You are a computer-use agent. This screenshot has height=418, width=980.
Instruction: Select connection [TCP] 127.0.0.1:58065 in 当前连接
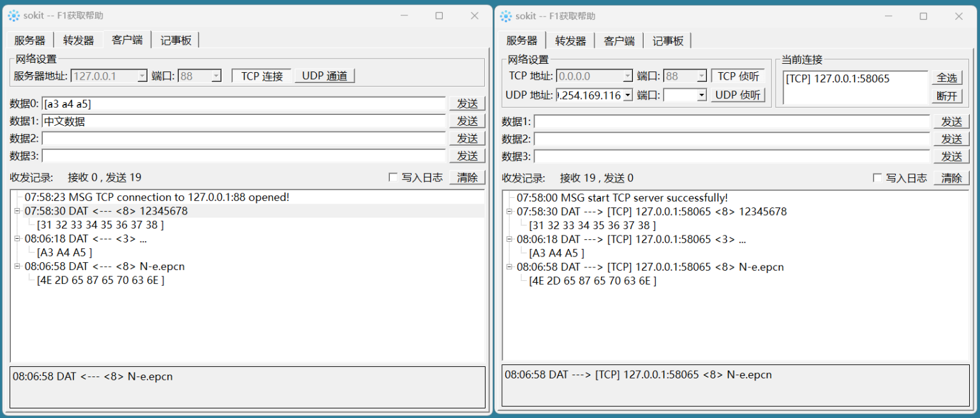[838, 78]
